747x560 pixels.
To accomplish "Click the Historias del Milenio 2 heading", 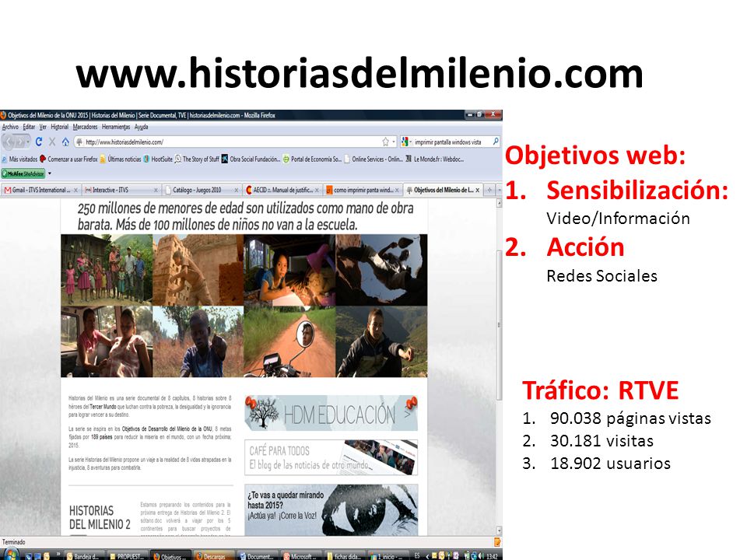I will (x=100, y=518).
